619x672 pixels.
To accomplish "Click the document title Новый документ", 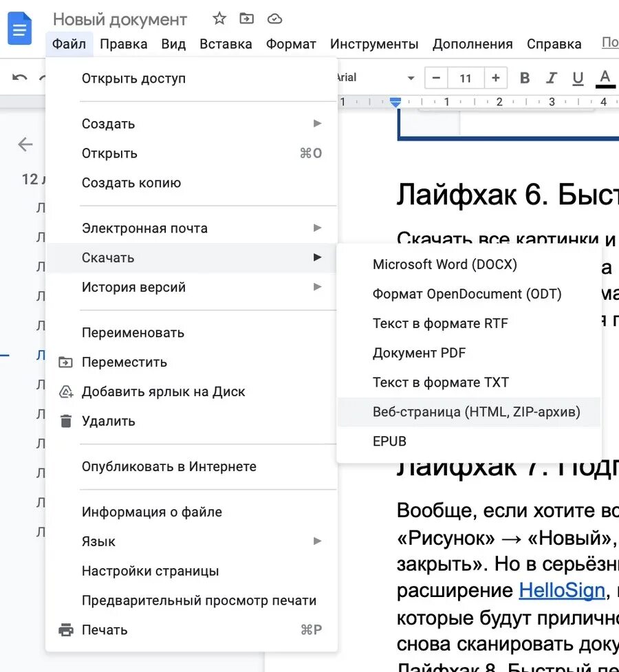I will click(120, 19).
